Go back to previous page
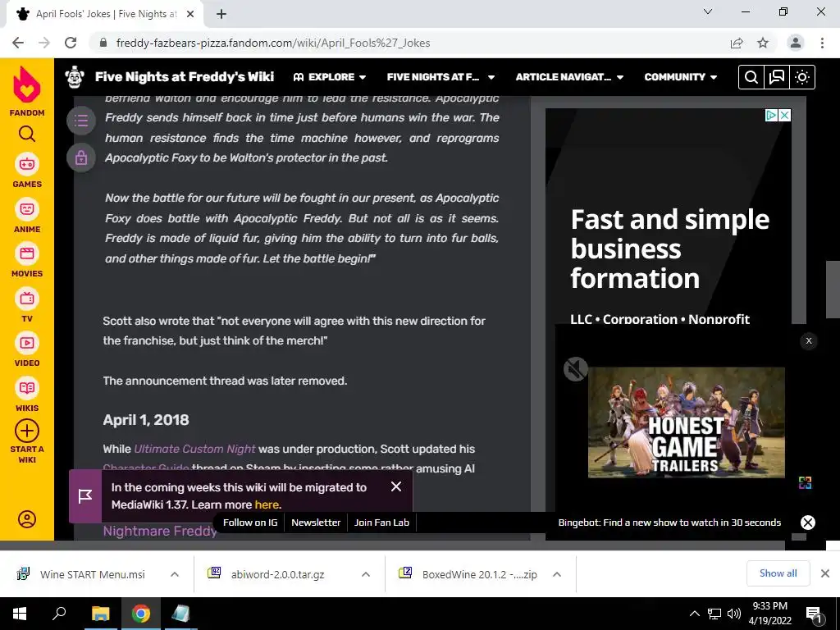Viewport: 840px width, 630px height. pos(18,43)
